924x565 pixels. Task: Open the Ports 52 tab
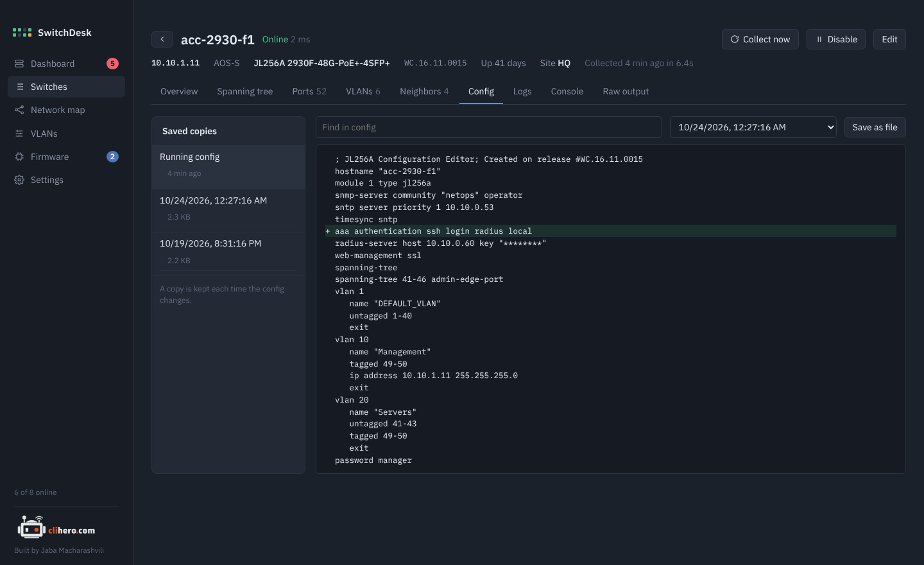[309, 91]
